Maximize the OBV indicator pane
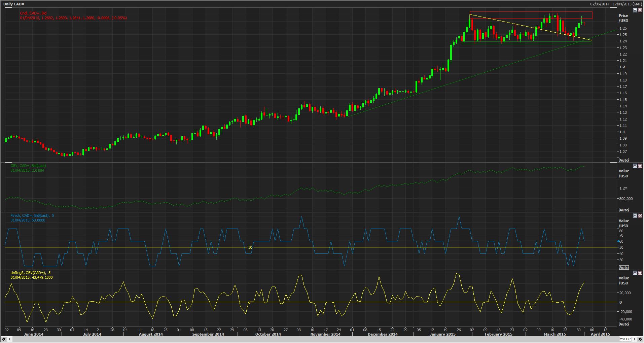This screenshot has width=644, height=343. [x=635, y=166]
